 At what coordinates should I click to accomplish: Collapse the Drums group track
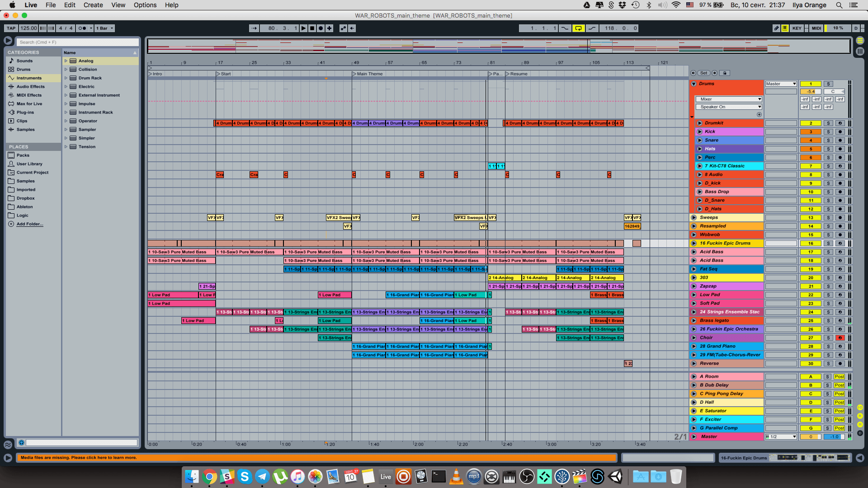[x=693, y=84]
